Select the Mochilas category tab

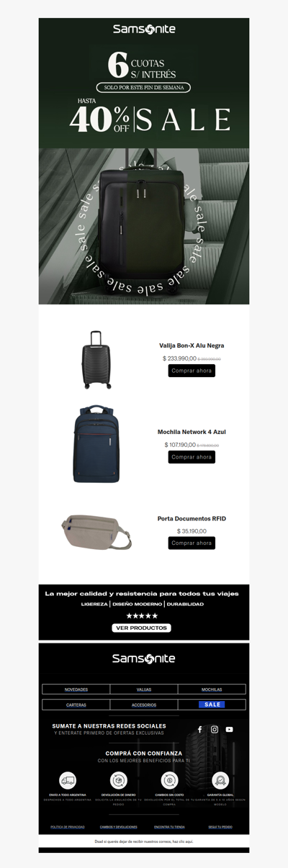(212, 690)
